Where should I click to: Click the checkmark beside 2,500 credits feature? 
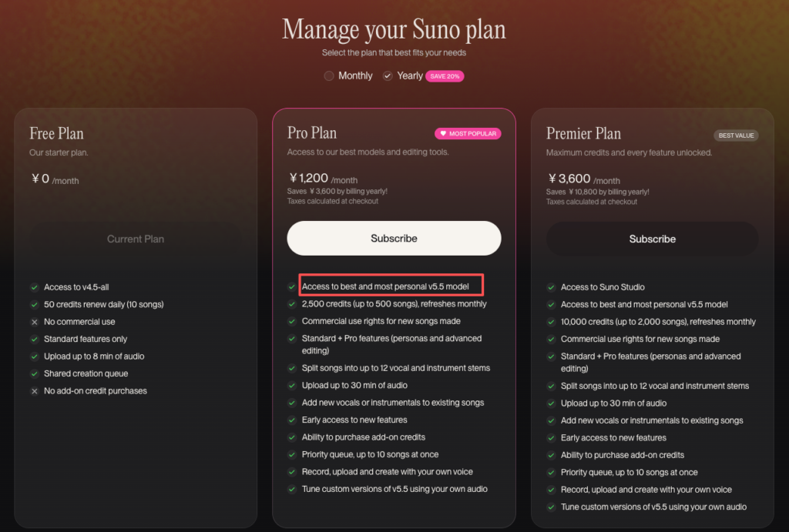[x=293, y=304]
